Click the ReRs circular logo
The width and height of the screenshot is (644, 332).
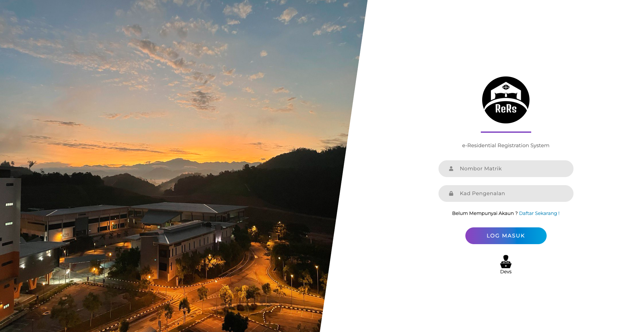[506, 100]
